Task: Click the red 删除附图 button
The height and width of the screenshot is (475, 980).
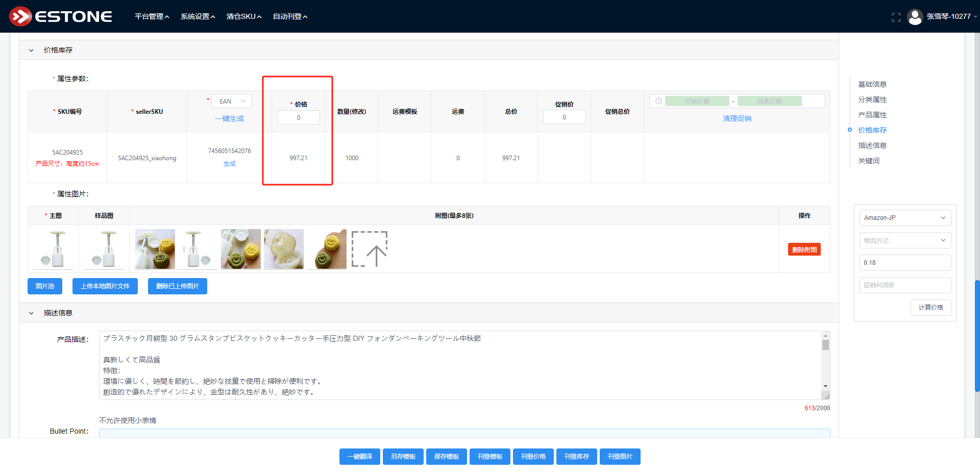Action: coord(804,249)
